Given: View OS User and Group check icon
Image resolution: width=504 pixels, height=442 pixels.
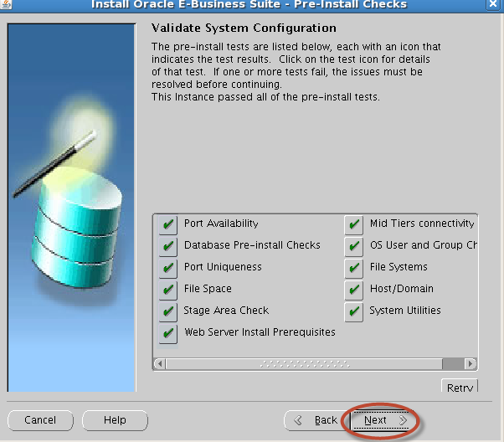Looking at the screenshot, I should coord(354,246).
